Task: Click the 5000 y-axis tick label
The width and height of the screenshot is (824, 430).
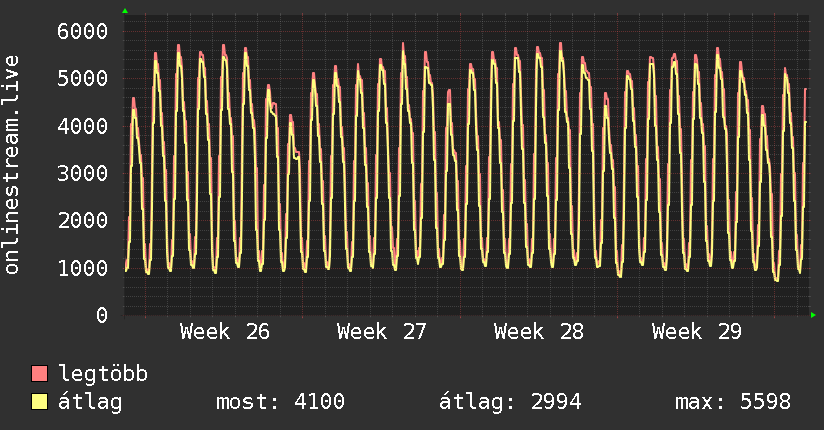Action: point(83,79)
